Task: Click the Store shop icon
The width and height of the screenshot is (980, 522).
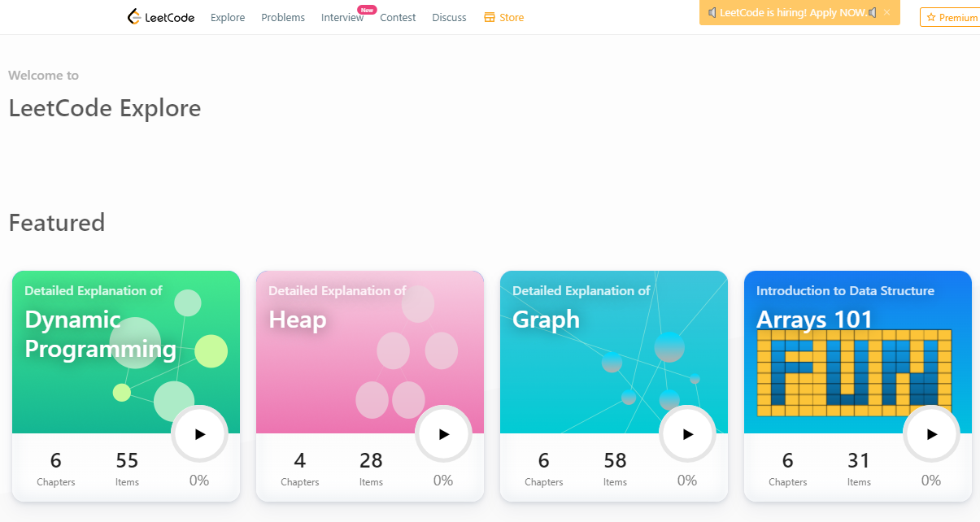Action: [490, 18]
